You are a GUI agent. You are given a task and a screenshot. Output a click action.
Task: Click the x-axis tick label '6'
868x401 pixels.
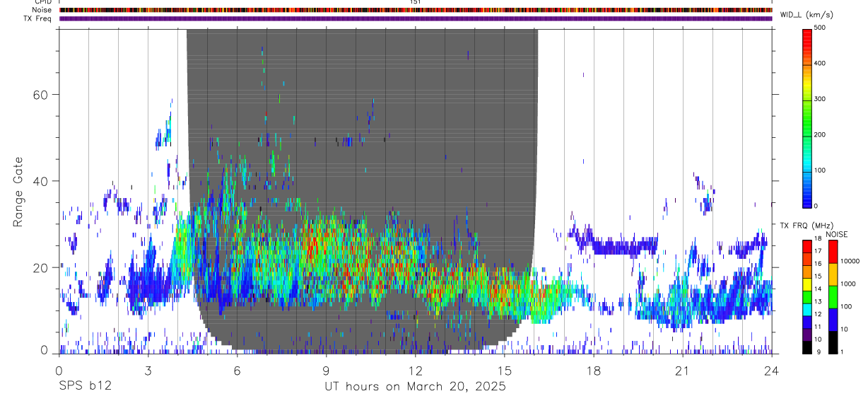(237, 371)
